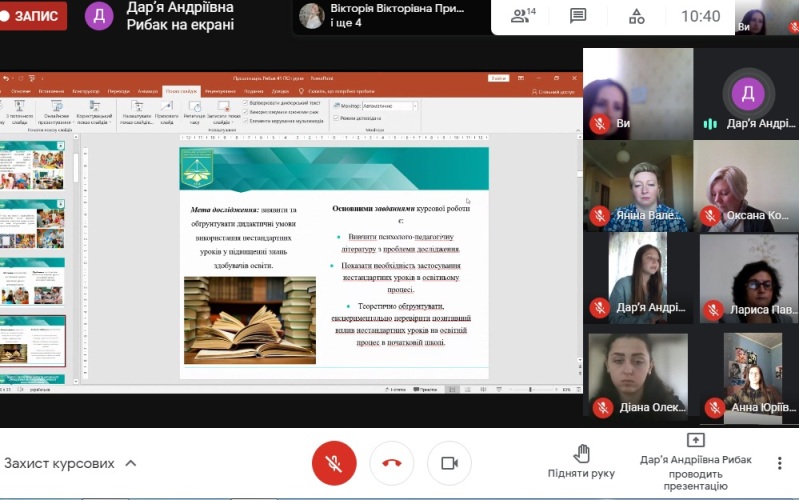Hang up the call

391,463
